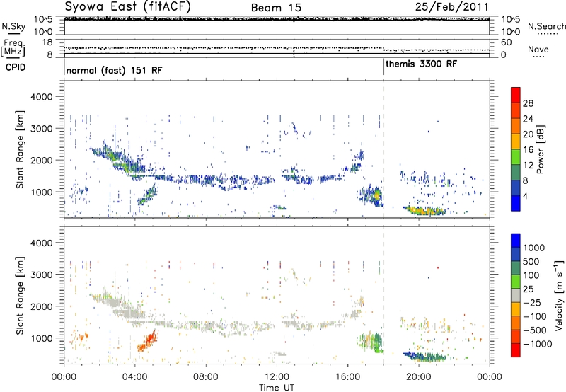The height and width of the screenshot is (392, 566).
Task: Click the "16:00" time tick label
Action: pyautogui.click(x=347, y=376)
